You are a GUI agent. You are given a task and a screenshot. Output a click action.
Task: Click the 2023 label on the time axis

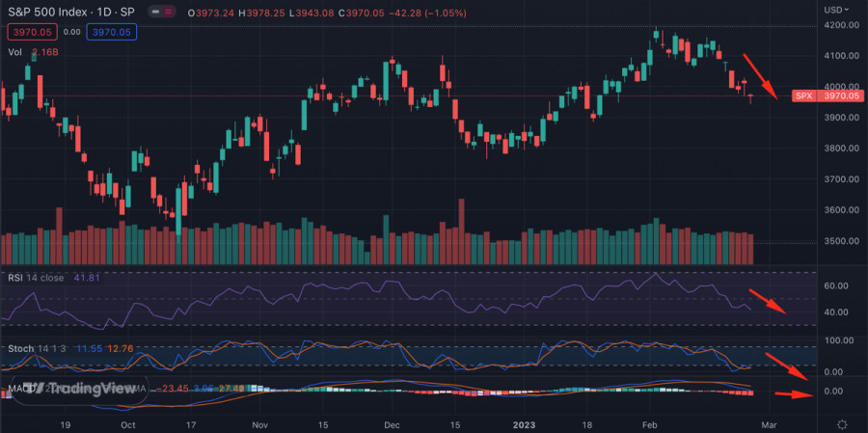(x=524, y=424)
